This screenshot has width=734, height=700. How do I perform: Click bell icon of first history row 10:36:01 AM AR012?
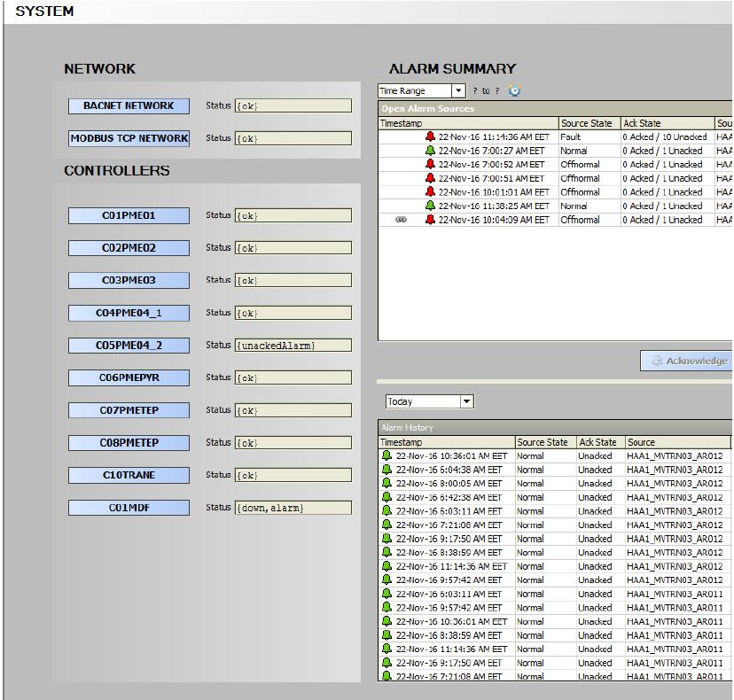387,455
